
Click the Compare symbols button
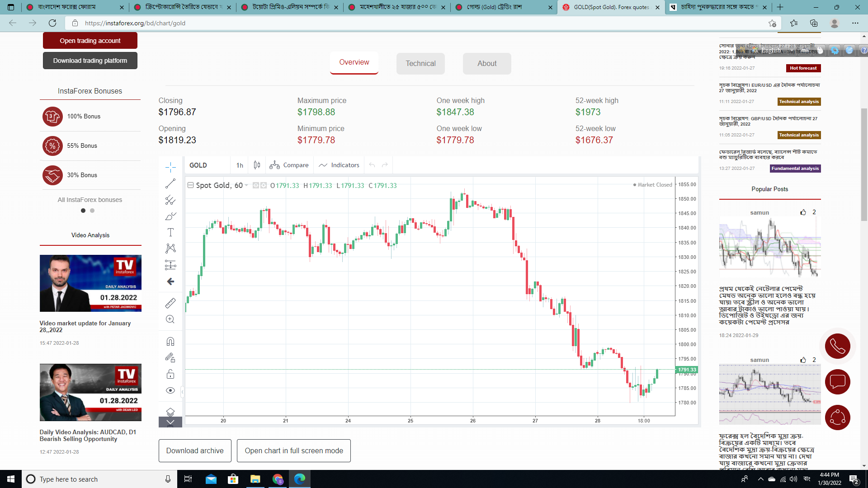point(289,165)
